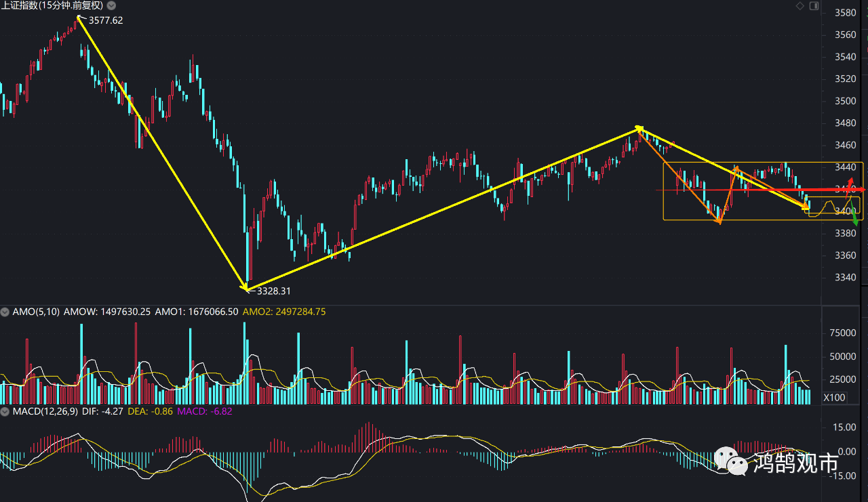
Task: Click the 3328.31 low price label
Action: [x=274, y=291]
